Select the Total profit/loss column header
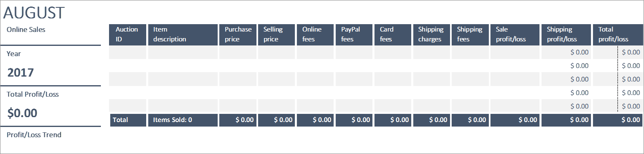This screenshot has height=154, width=644. tap(618, 34)
